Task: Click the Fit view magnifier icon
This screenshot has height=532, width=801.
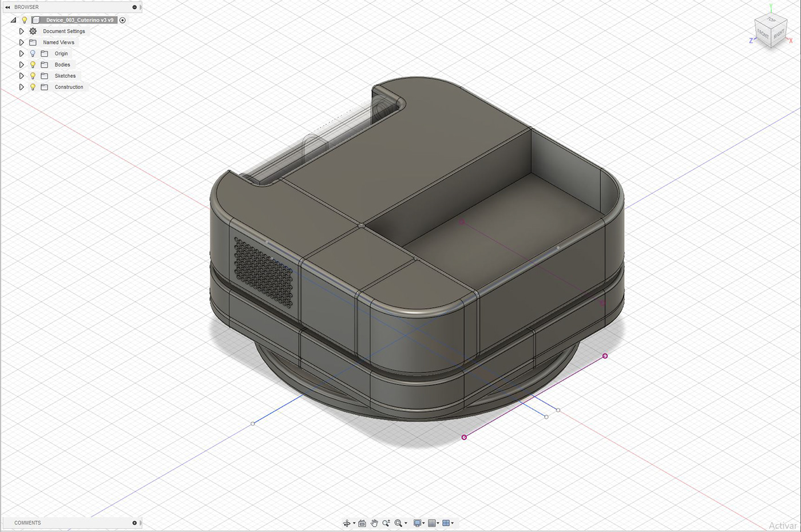Action: pyautogui.click(x=399, y=523)
